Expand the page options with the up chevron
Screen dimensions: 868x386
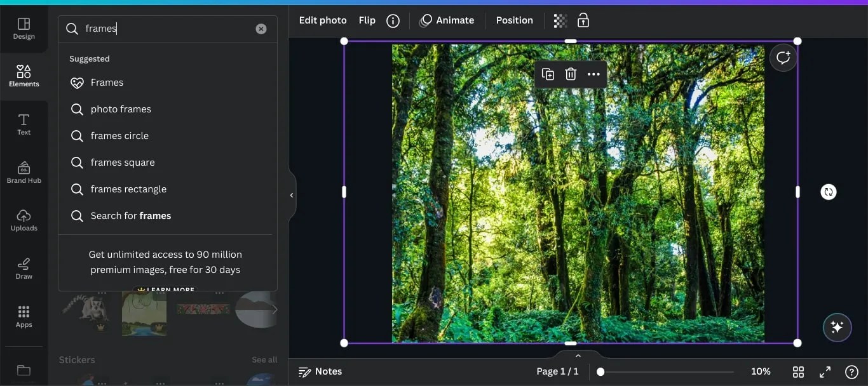(x=578, y=356)
